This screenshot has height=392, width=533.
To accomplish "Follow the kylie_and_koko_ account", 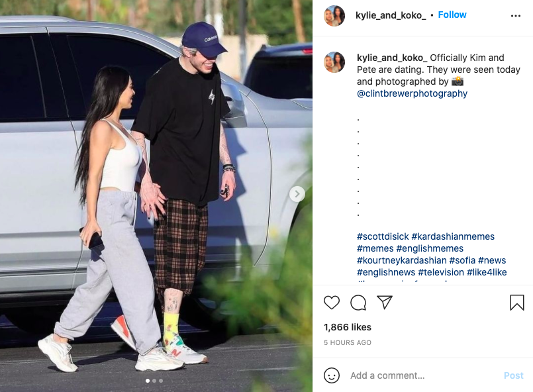I will pos(452,15).
